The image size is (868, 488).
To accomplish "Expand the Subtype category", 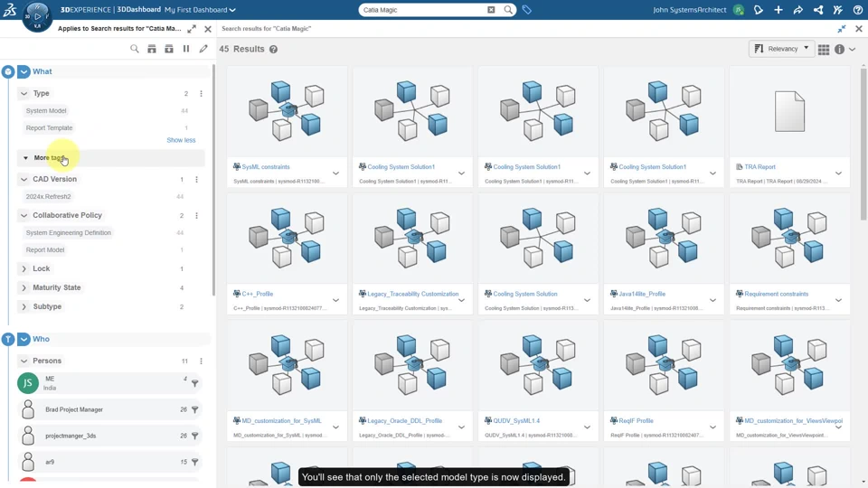I will [24, 306].
